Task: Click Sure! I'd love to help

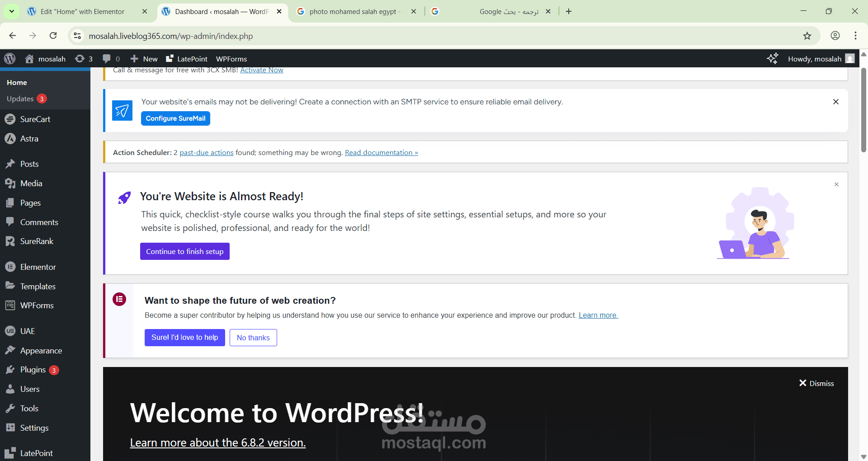Action: tap(185, 338)
